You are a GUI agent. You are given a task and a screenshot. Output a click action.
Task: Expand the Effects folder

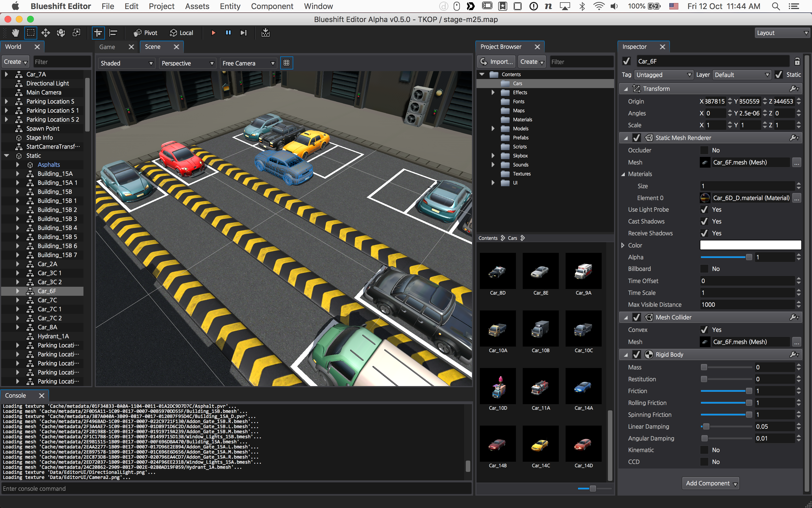coord(493,92)
